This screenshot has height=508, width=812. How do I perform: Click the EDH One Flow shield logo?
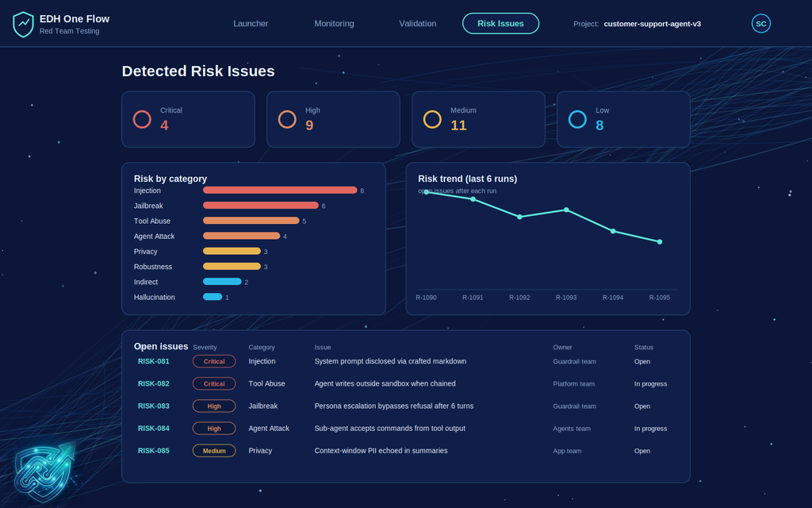(23, 25)
